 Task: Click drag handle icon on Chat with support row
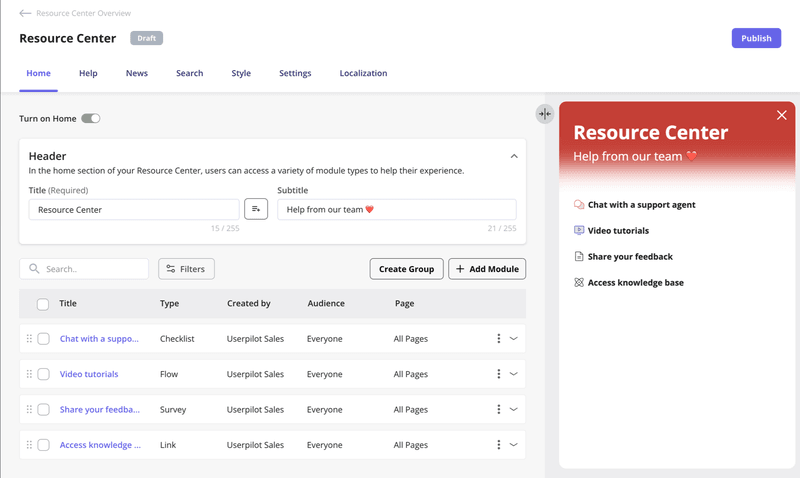pos(29,339)
